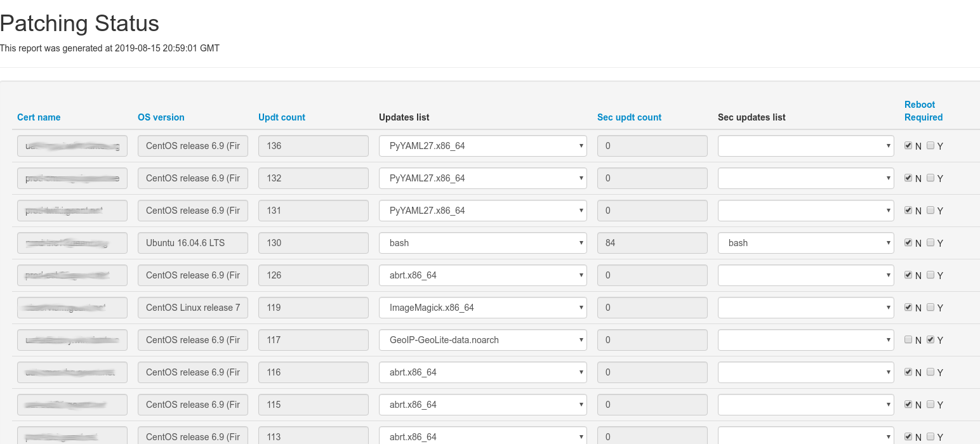Sort by the Sec updt count header
Viewport: 980px width, 444px height.
pyautogui.click(x=629, y=117)
